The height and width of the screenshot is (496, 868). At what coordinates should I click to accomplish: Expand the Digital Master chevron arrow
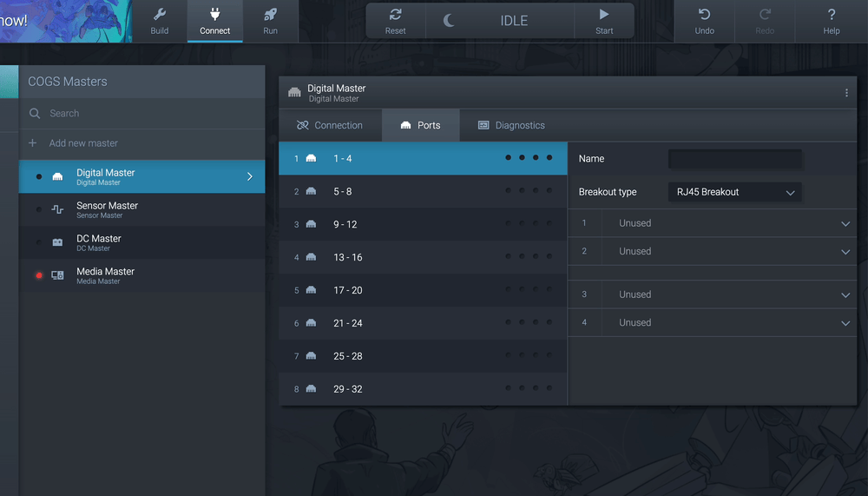click(250, 177)
